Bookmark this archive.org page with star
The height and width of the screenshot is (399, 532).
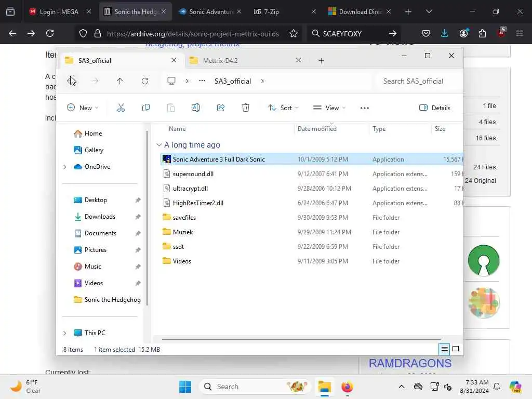294,33
